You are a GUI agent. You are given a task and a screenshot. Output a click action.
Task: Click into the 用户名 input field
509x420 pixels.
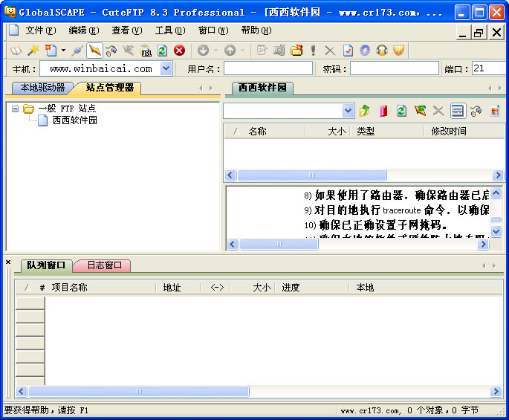268,68
